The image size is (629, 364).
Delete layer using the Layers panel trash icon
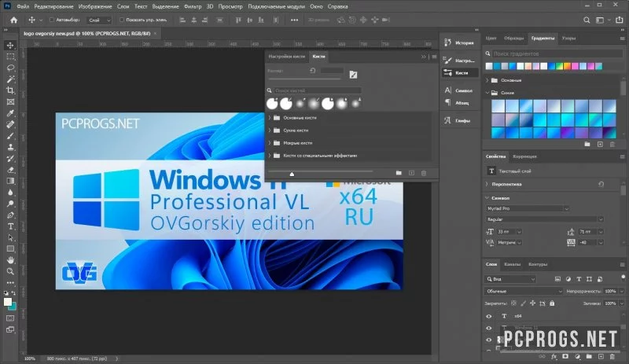point(612,356)
